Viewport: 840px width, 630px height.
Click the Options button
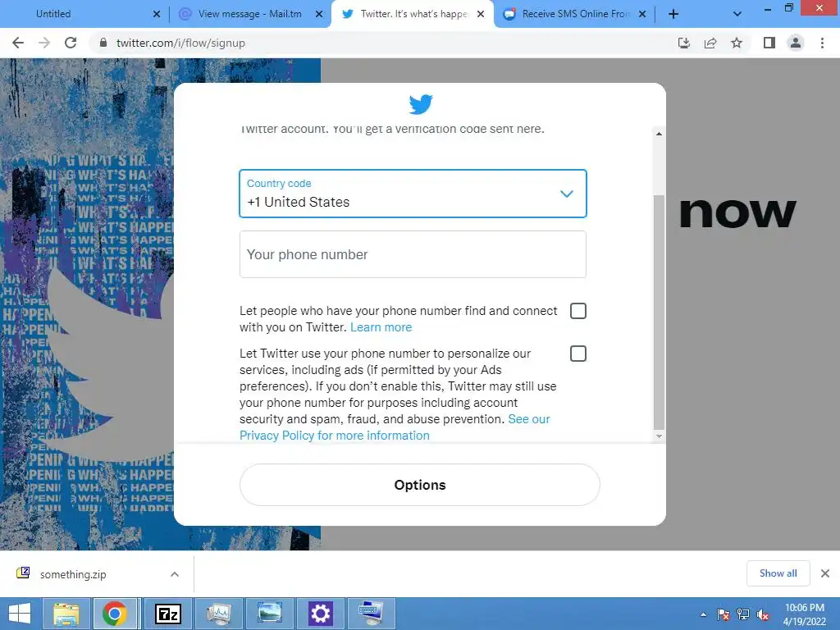coord(419,485)
